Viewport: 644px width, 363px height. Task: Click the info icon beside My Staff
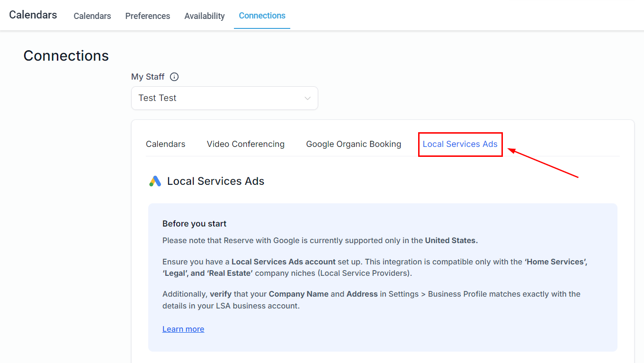(x=174, y=77)
